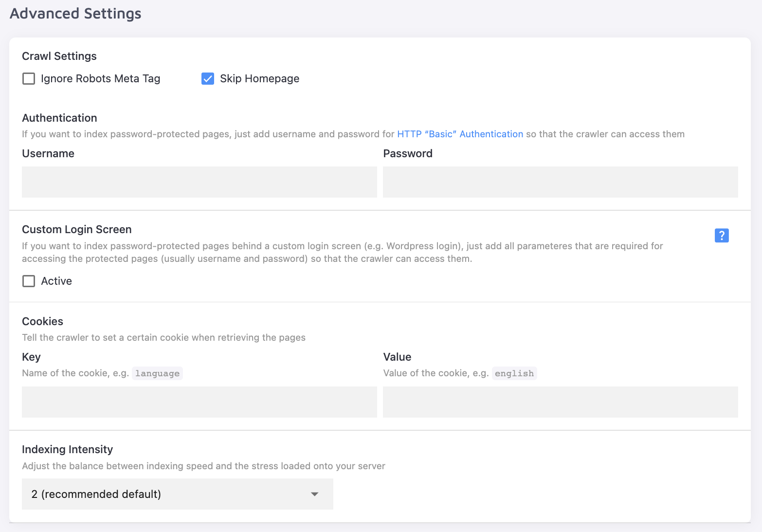
Task: Enable the Ignore Robots Meta Tag checkbox
Action: click(x=29, y=79)
